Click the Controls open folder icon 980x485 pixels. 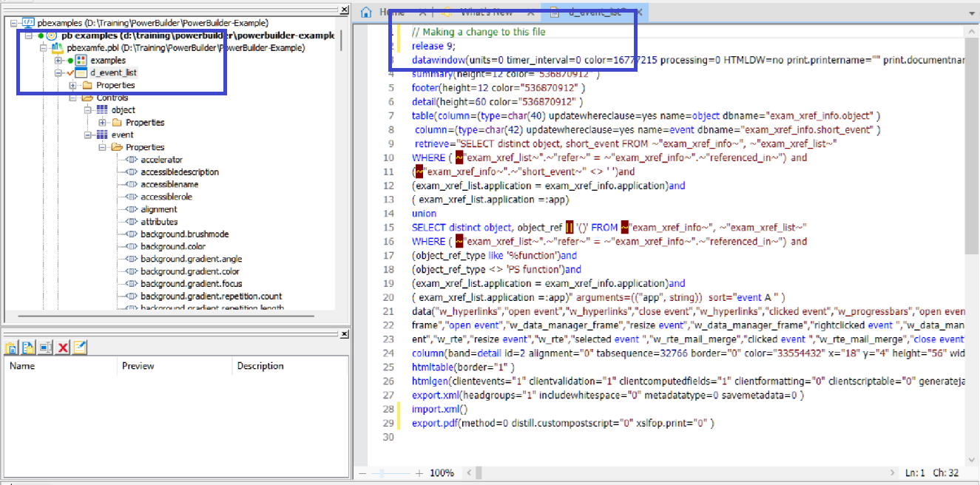87,97
